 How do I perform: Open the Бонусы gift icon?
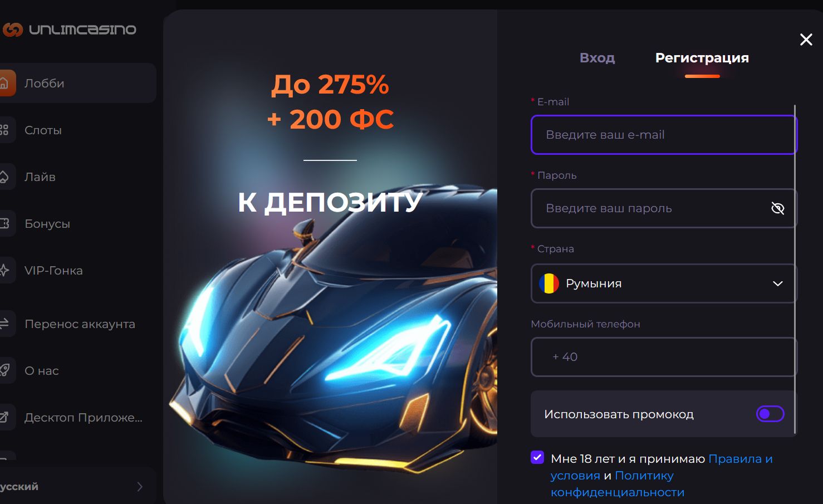pos(5,223)
